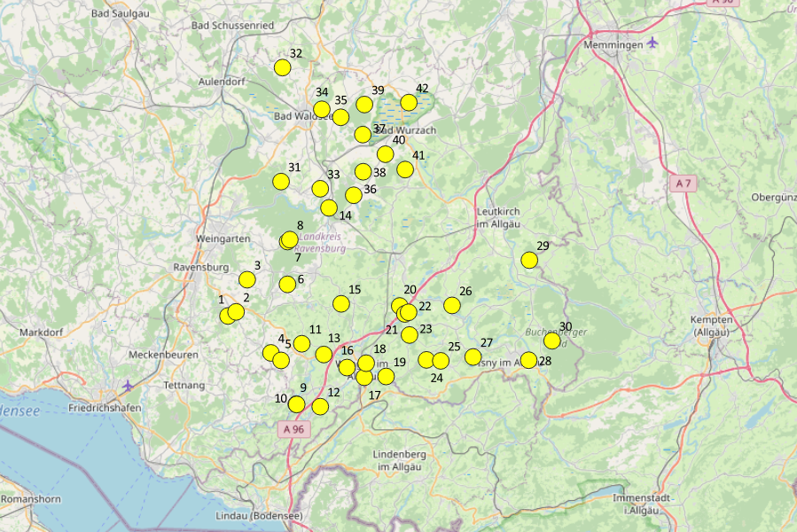Click yellow marker number 41

coord(405,169)
